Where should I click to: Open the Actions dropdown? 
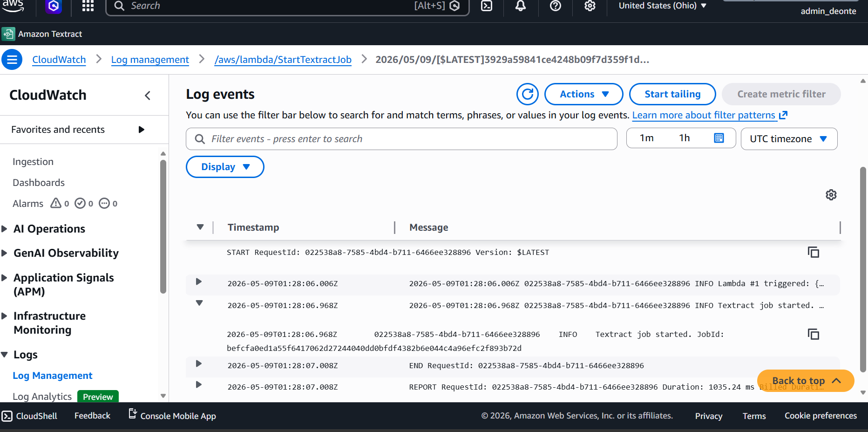(x=584, y=94)
